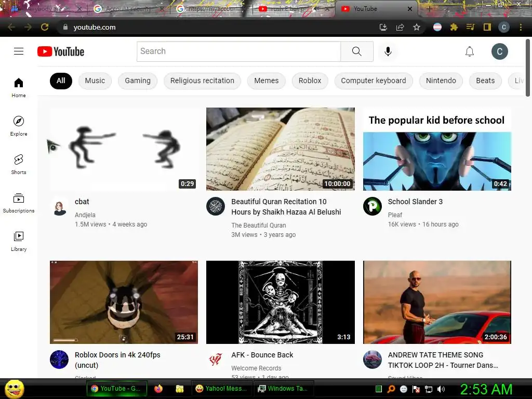
Task: Open AFK - Bounce Back title
Action: point(262,355)
